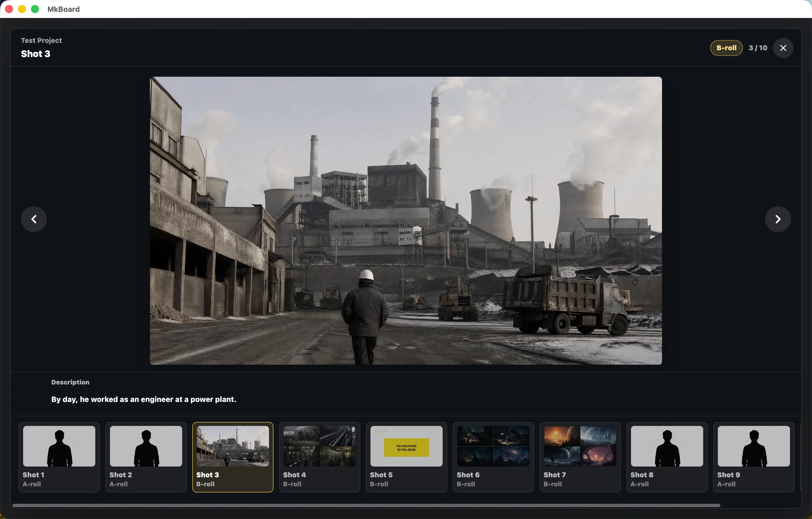Click the B-roll badge in header

click(726, 48)
